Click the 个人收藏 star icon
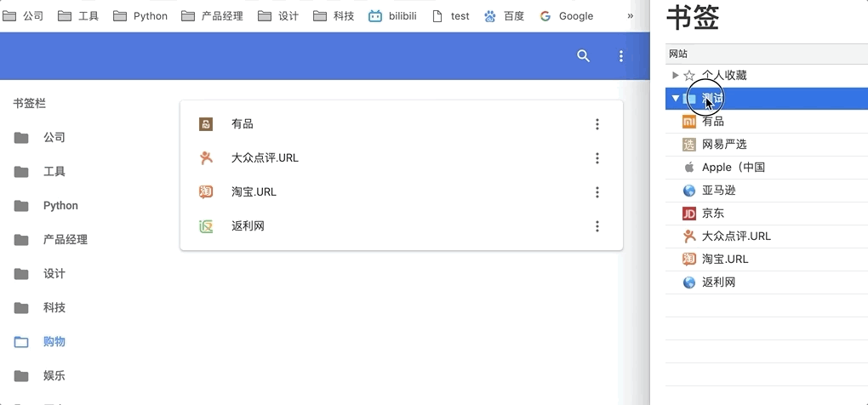868x405 pixels. click(x=689, y=75)
